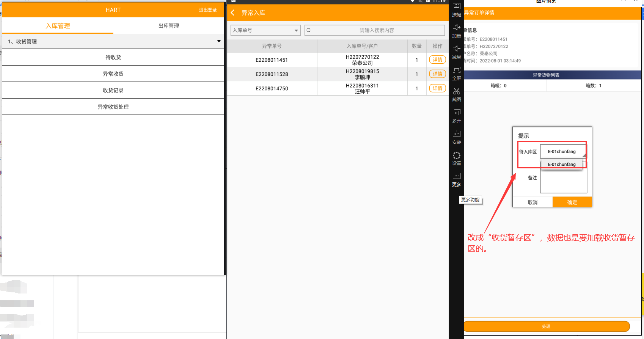This screenshot has width=644, height=339.
Task: Click the APK install (安装) icon
Action: pyautogui.click(x=456, y=134)
